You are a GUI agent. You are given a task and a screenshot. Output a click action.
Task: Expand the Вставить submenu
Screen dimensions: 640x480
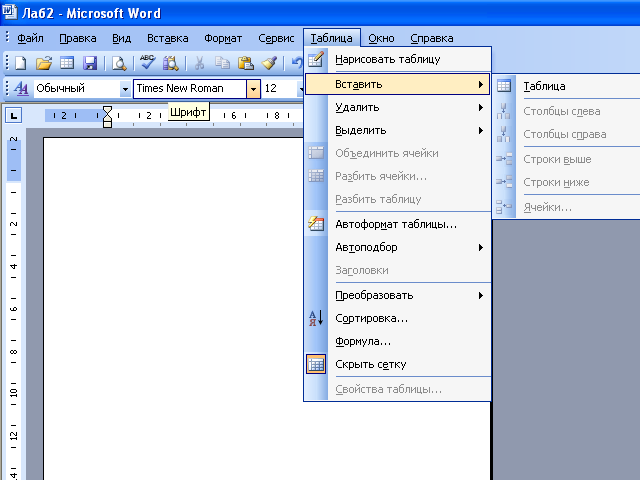(397, 84)
